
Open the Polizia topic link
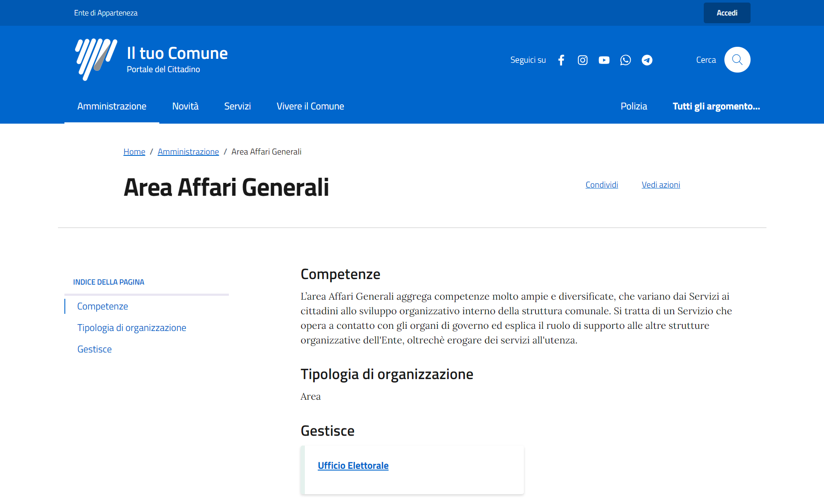(633, 106)
